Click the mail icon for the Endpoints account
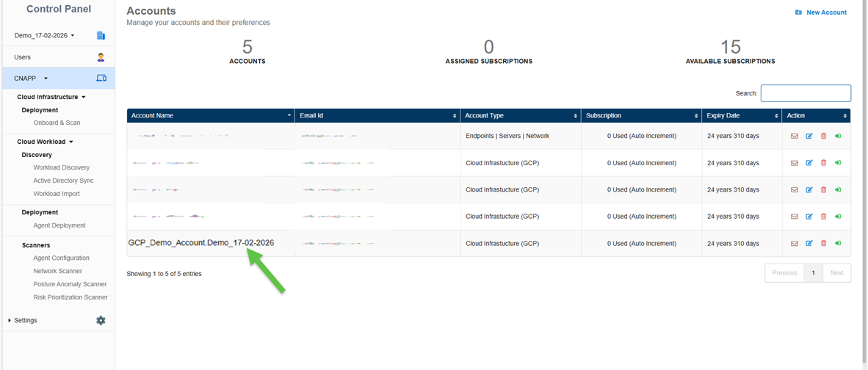Viewport: 868px width, 370px height. pos(794,136)
